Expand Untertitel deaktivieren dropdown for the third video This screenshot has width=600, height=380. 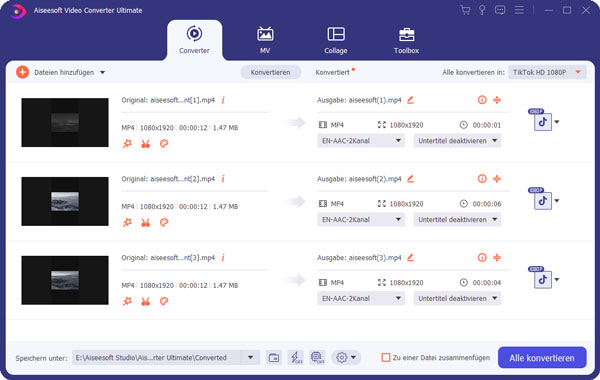pyautogui.click(x=457, y=298)
